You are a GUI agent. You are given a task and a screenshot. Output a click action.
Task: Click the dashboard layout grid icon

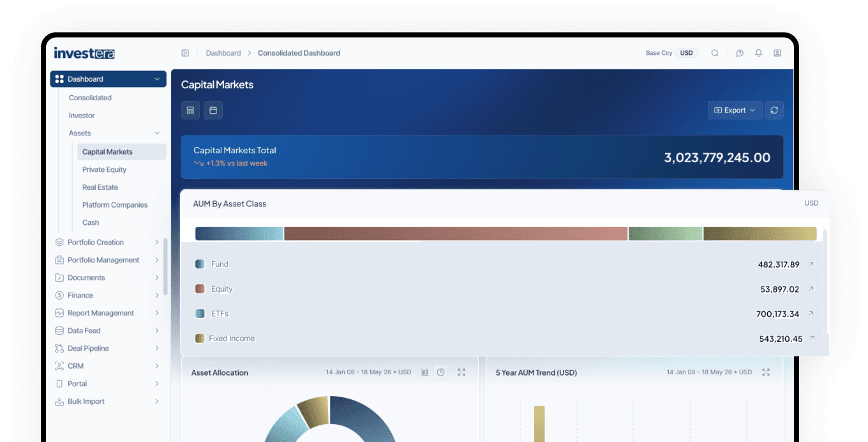[x=190, y=111]
